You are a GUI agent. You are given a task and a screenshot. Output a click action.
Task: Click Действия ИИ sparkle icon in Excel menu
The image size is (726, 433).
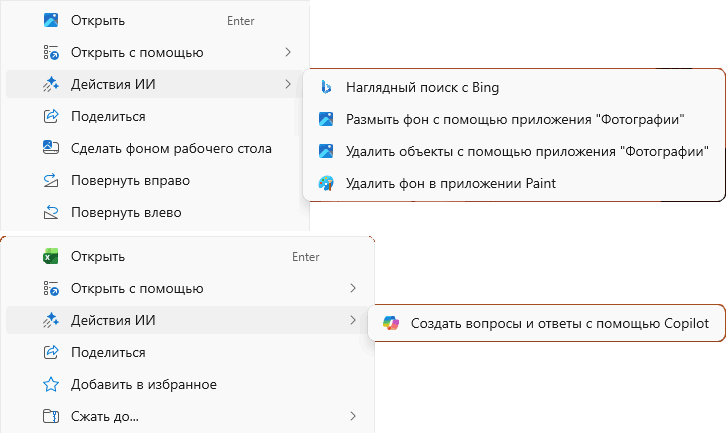tap(51, 320)
